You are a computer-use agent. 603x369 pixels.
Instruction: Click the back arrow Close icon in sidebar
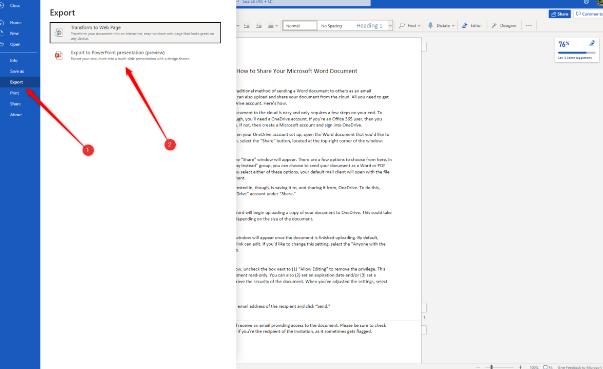click(x=2, y=5)
